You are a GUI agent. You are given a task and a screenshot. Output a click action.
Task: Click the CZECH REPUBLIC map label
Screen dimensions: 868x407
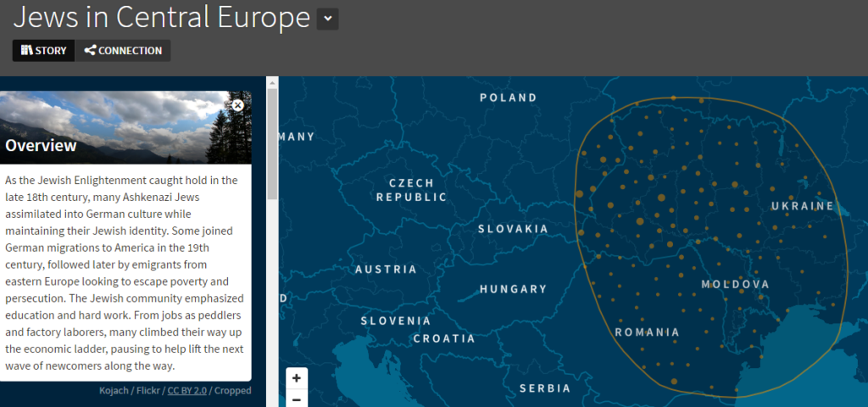click(x=411, y=190)
